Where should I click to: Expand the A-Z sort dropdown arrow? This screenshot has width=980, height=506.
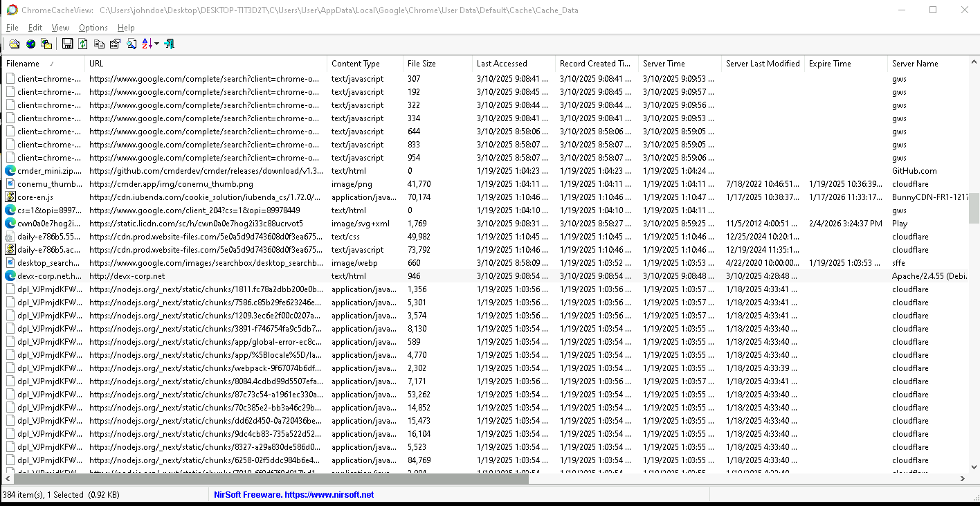point(157,44)
